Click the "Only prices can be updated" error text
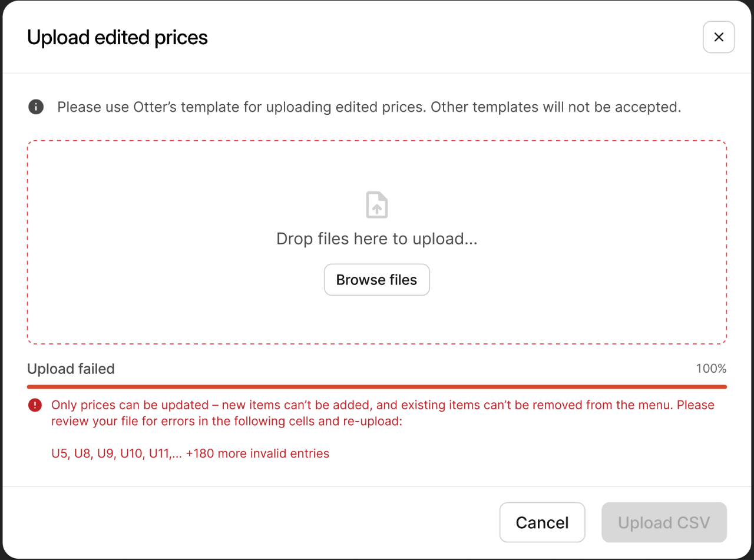This screenshot has width=754, height=560. (131, 405)
